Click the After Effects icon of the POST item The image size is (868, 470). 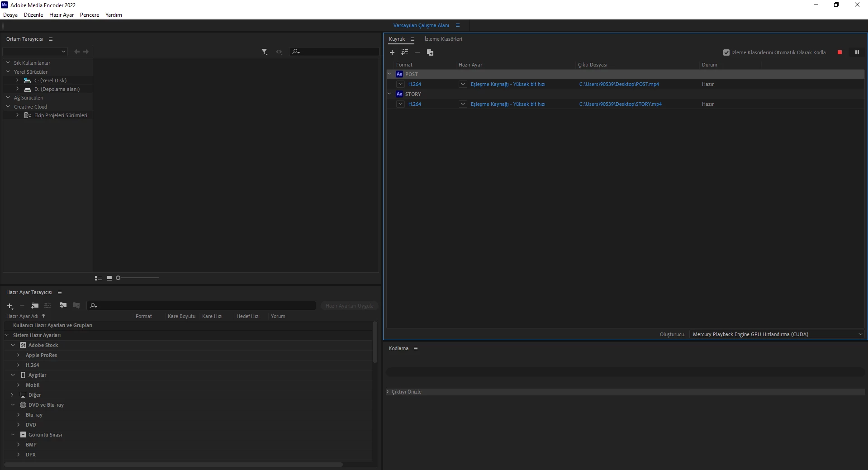pos(399,74)
